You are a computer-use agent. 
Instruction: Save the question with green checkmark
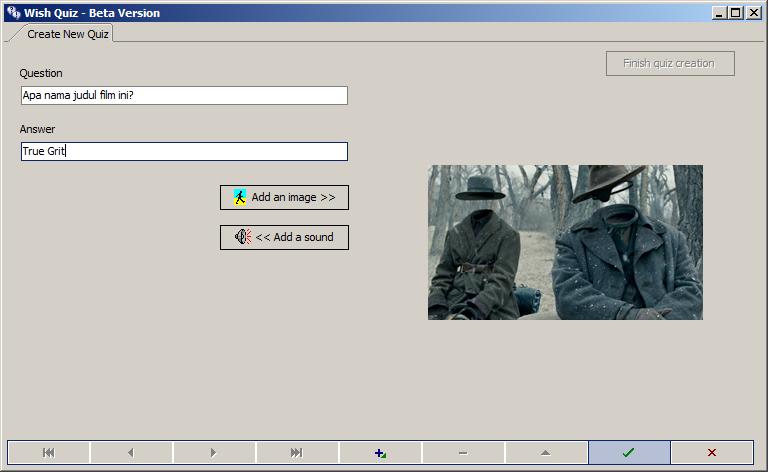(628, 453)
